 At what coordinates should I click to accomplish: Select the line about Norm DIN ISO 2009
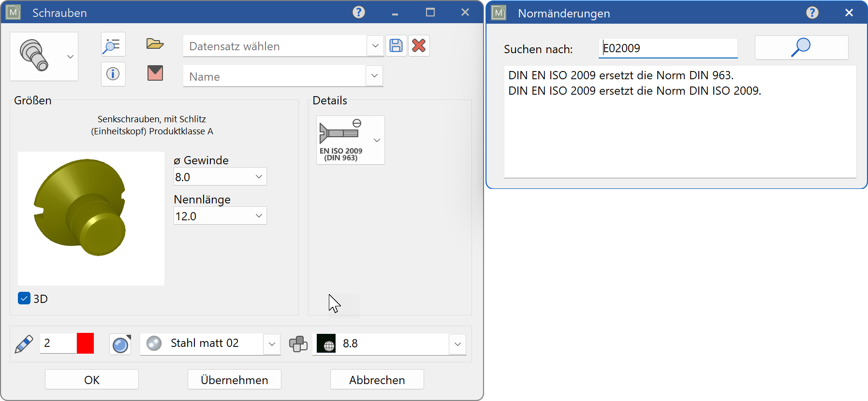[x=635, y=91]
